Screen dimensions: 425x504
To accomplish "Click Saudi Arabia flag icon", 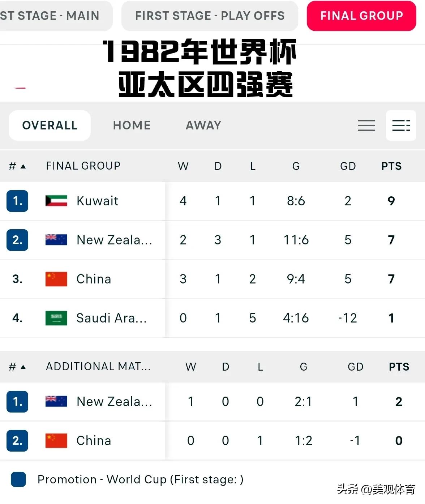I will 56,318.
